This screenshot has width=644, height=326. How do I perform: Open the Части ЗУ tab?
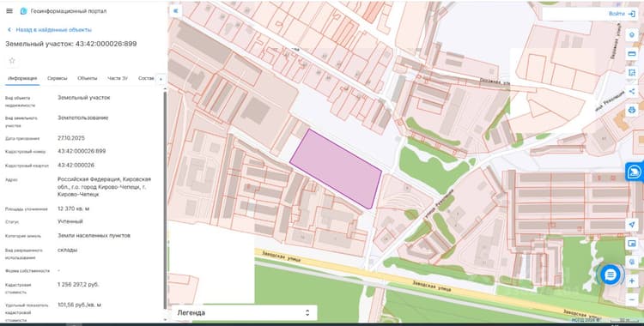118,78
